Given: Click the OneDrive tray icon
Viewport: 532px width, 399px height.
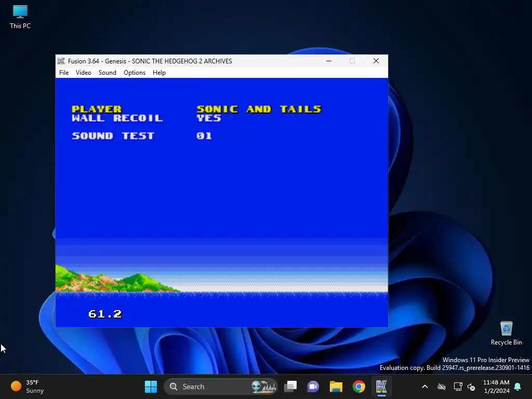Looking at the screenshot, I should pos(442,387).
